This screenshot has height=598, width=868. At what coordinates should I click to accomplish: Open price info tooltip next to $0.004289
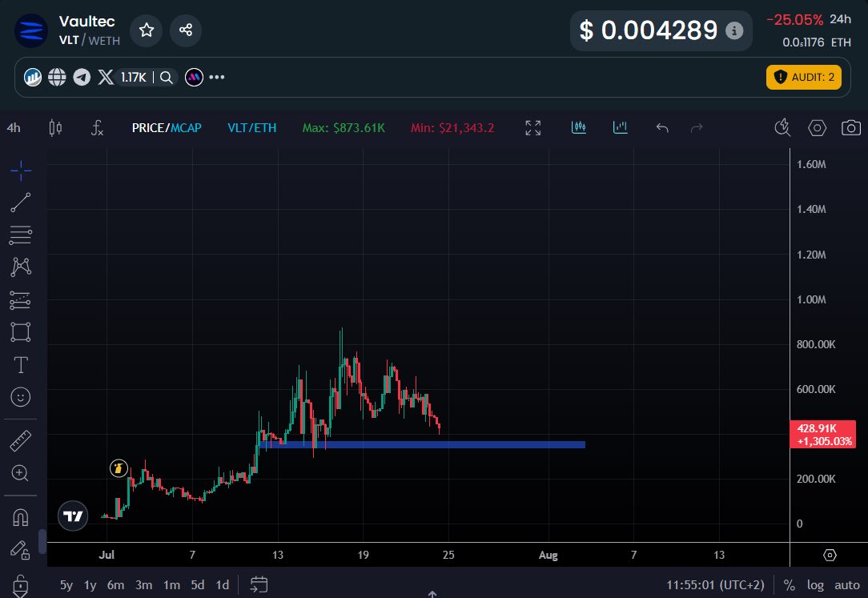pos(734,30)
